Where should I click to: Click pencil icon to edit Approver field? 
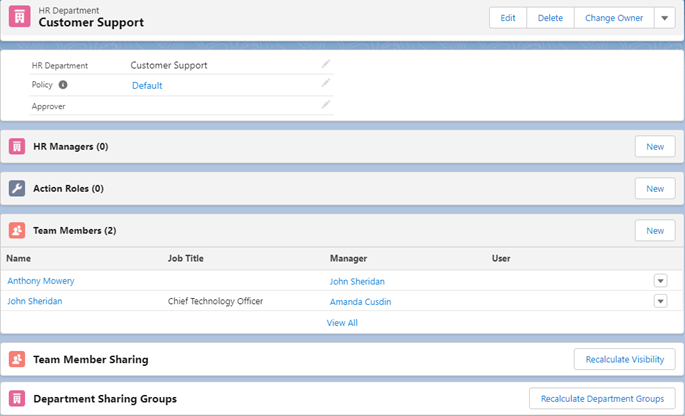[x=325, y=105]
